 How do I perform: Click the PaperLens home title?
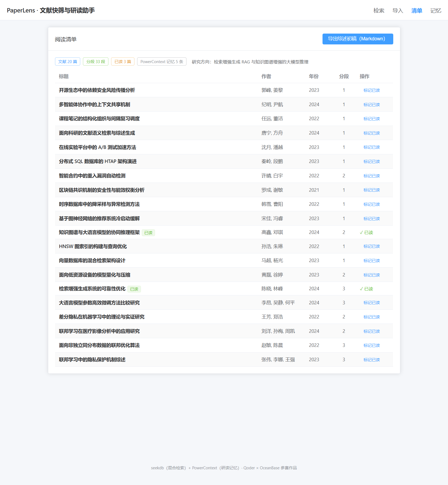click(51, 10)
